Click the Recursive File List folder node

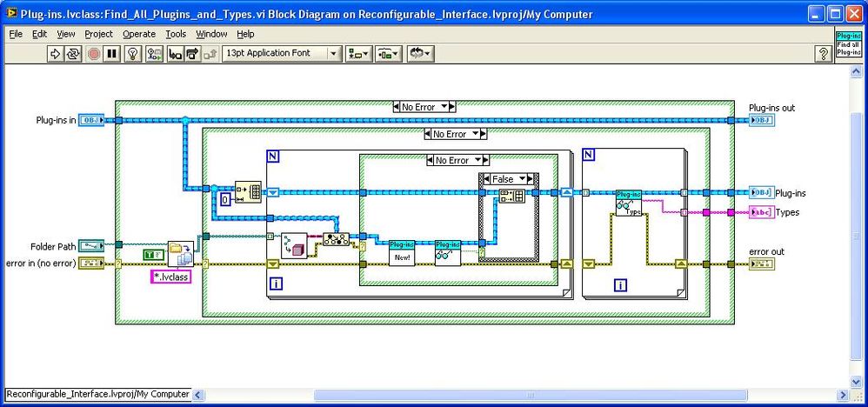pyautogui.click(x=180, y=254)
